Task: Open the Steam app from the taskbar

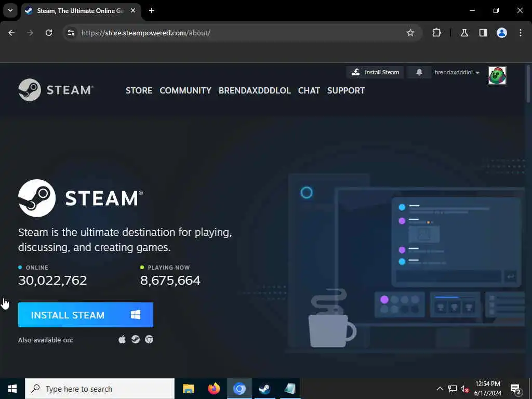Action: tap(264, 389)
